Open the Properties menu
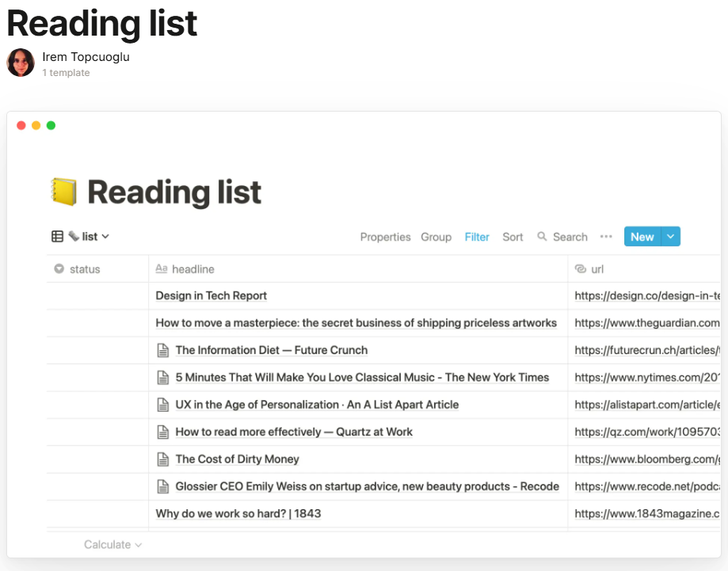The width and height of the screenshot is (728, 571). click(x=385, y=237)
